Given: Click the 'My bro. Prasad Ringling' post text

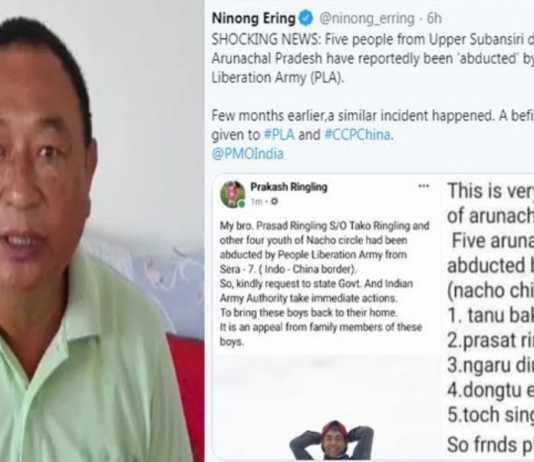Looking at the screenshot, I should tap(324, 283).
